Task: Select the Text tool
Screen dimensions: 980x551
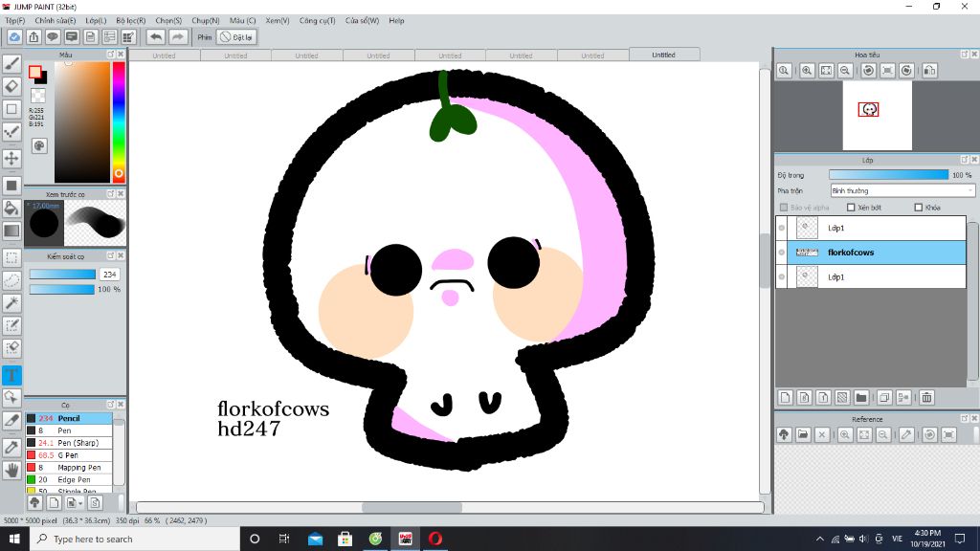Action: [x=11, y=375]
